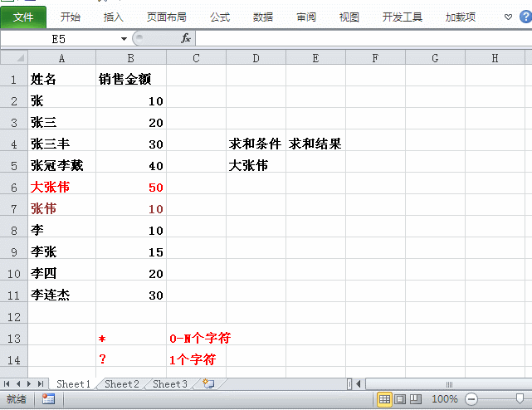Switch to the 开始 ribbon tab

pos(71,17)
